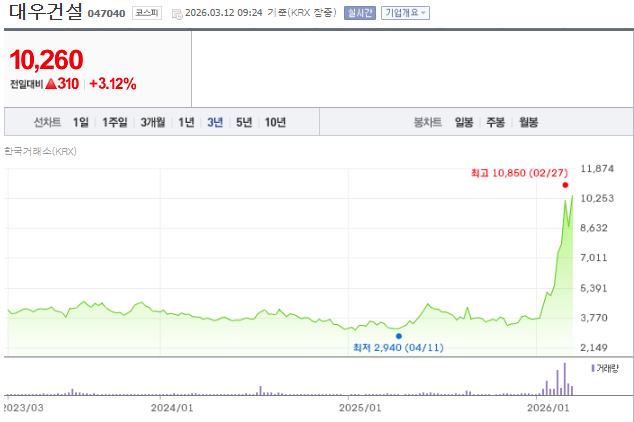Image resolution: width=634 pixels, height=422 pixels.
Task: Click the 2026/01 axis label
Action: coord(548,407)
